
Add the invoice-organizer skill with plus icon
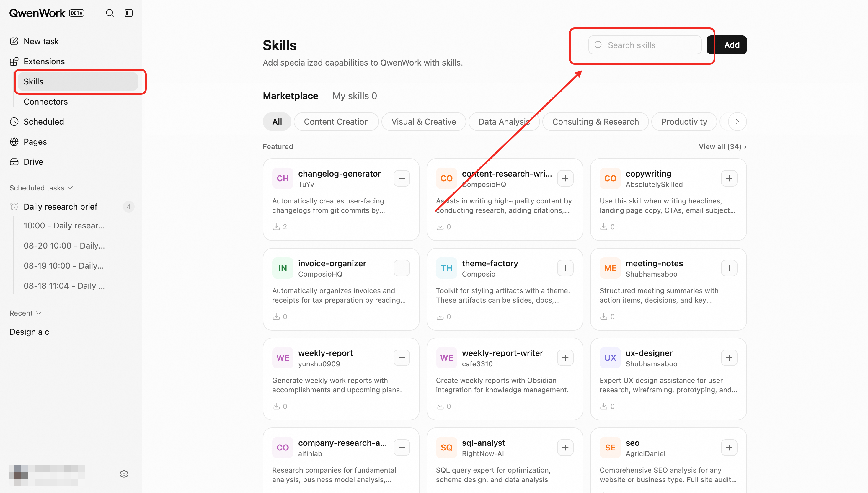pyautogui.click(x=402, y=268)
